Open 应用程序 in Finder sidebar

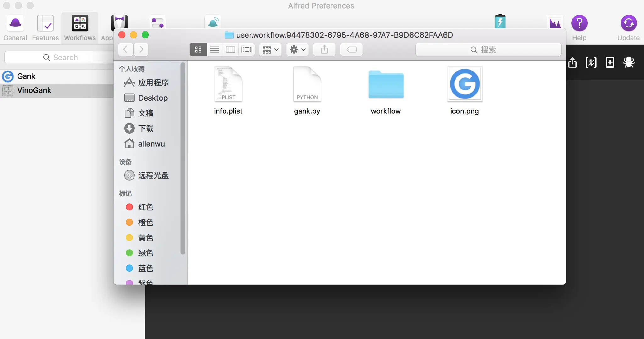coord(147,83)
